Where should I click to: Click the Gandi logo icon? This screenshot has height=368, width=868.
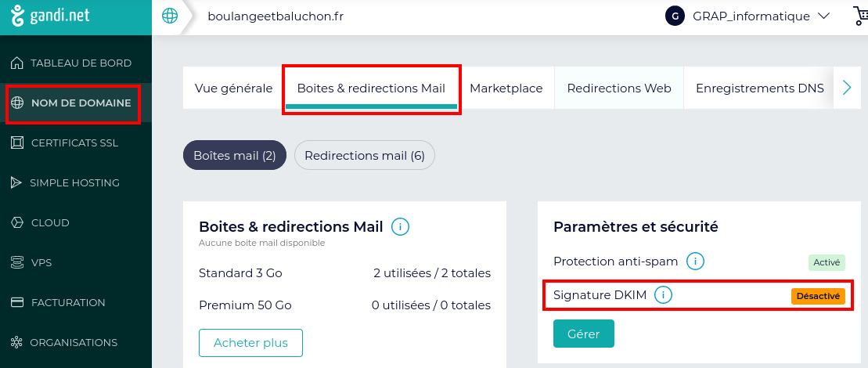18,16
